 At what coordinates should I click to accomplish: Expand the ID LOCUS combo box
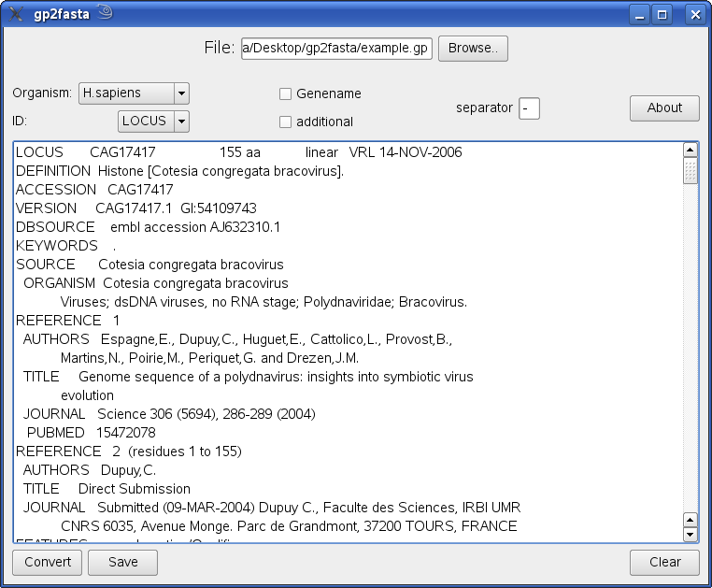181,121
